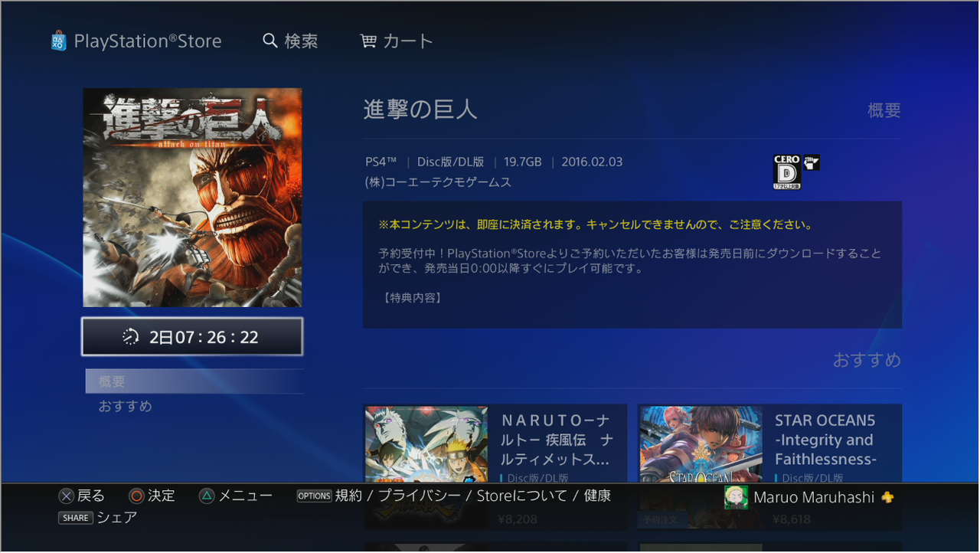Open カート cart
The image size is (980, 553).
[408, 41]
